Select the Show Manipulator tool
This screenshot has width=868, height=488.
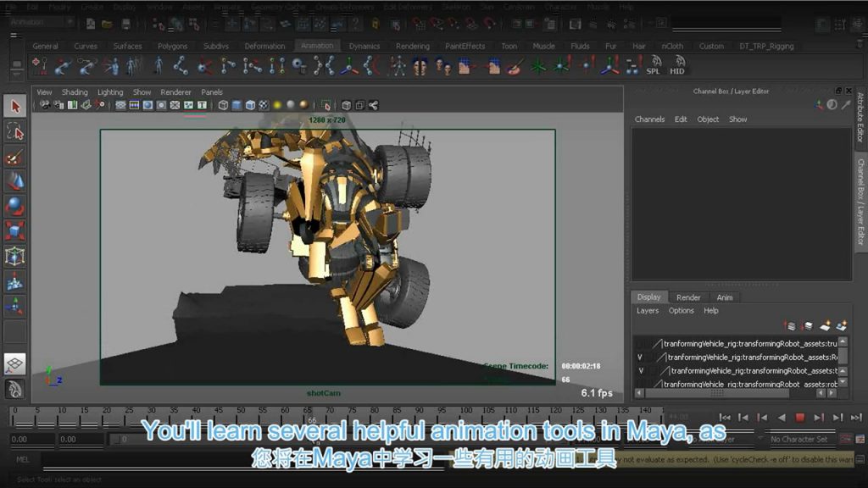(x=15, y=305)
